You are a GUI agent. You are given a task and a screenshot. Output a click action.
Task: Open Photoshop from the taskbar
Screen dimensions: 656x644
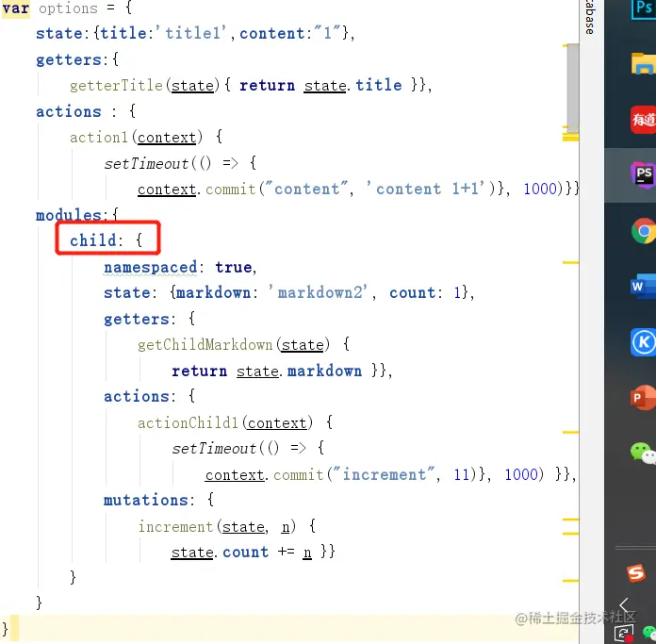coord(644,8)
